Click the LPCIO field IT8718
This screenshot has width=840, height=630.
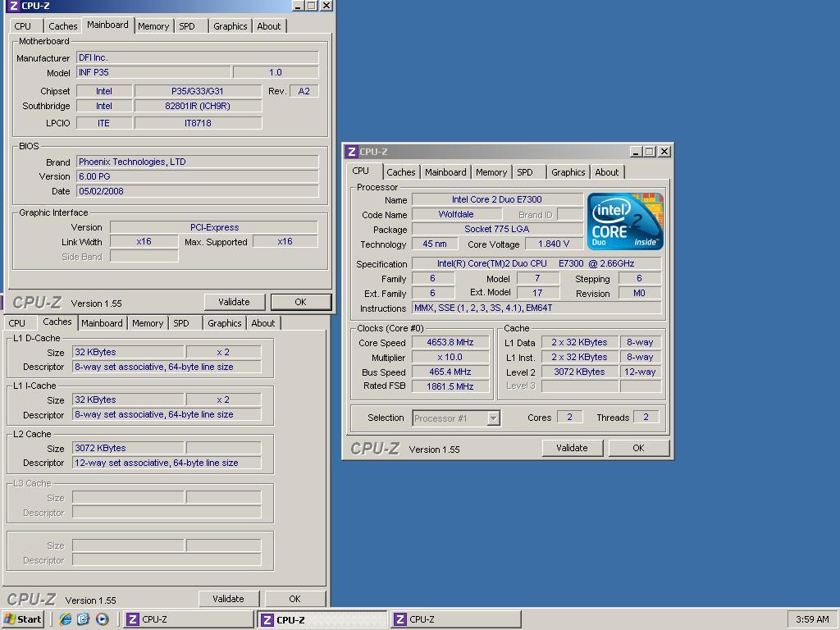[x=198, y=123]
